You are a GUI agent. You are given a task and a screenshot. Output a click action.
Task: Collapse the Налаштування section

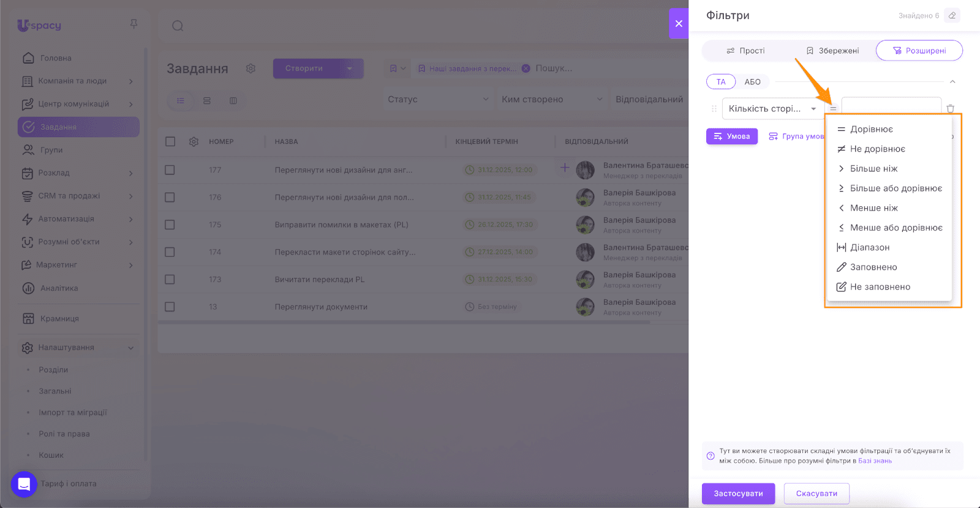(x=131, y=348)
